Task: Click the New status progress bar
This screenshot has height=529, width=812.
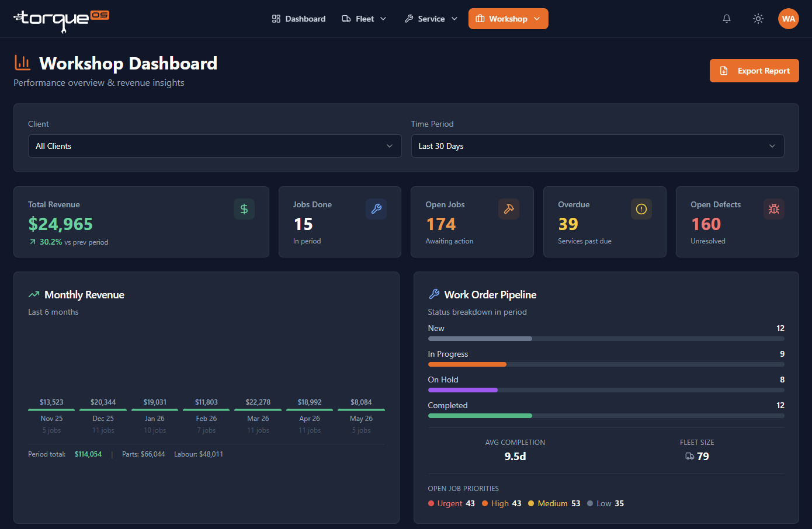Action: 606,339
